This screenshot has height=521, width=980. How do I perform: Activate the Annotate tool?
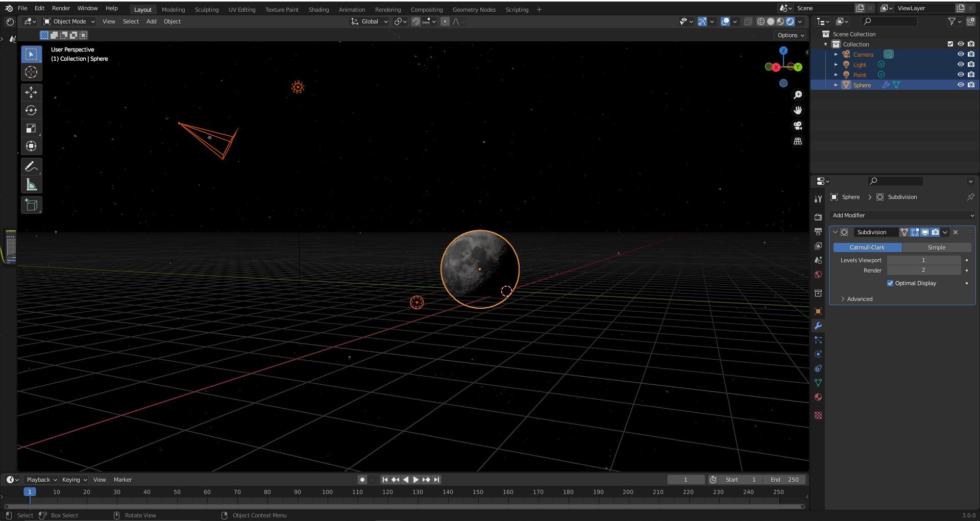pyautogui.click(x=31, y=166)
